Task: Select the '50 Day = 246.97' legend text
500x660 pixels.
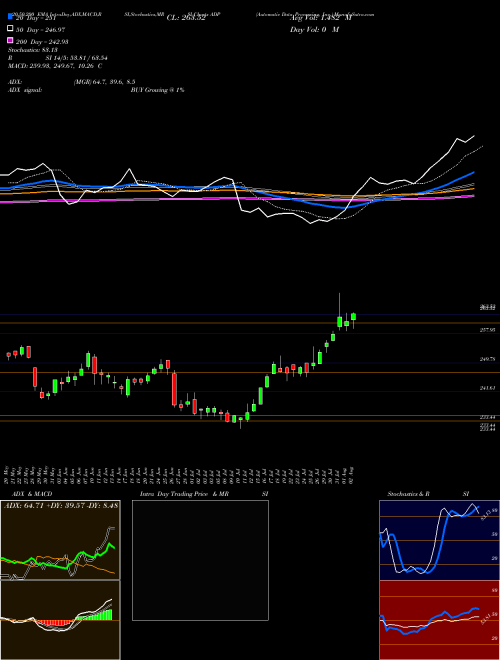Action: tap(40, 29)
